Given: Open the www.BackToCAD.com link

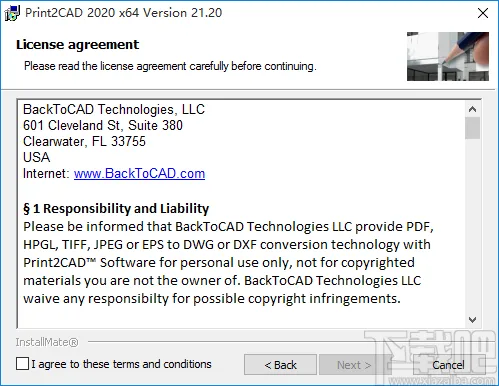Looking at the screenshot, I should coord(139,174).
